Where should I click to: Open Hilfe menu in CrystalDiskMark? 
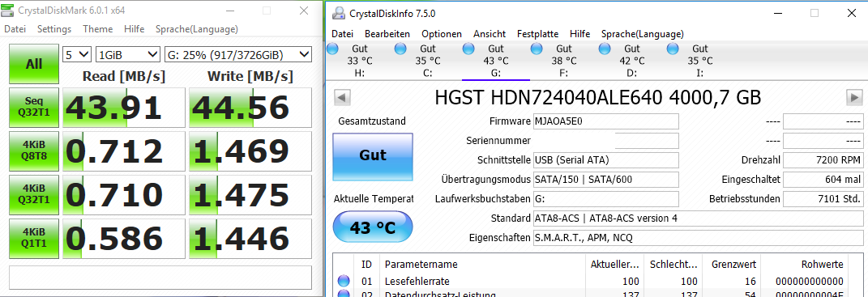click(x=135, y=29)
